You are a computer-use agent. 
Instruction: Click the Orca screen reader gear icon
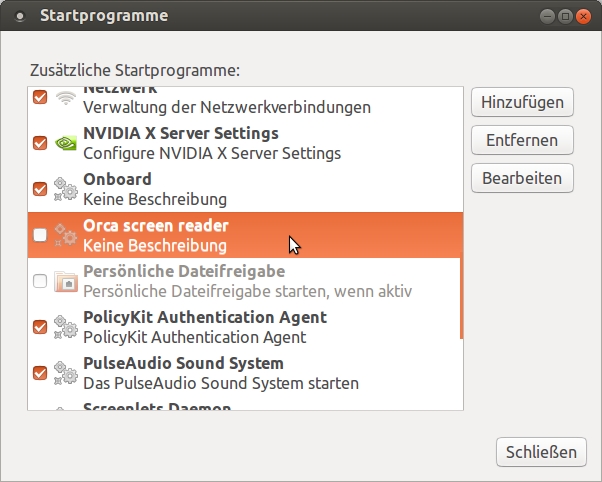click(65, 235)
